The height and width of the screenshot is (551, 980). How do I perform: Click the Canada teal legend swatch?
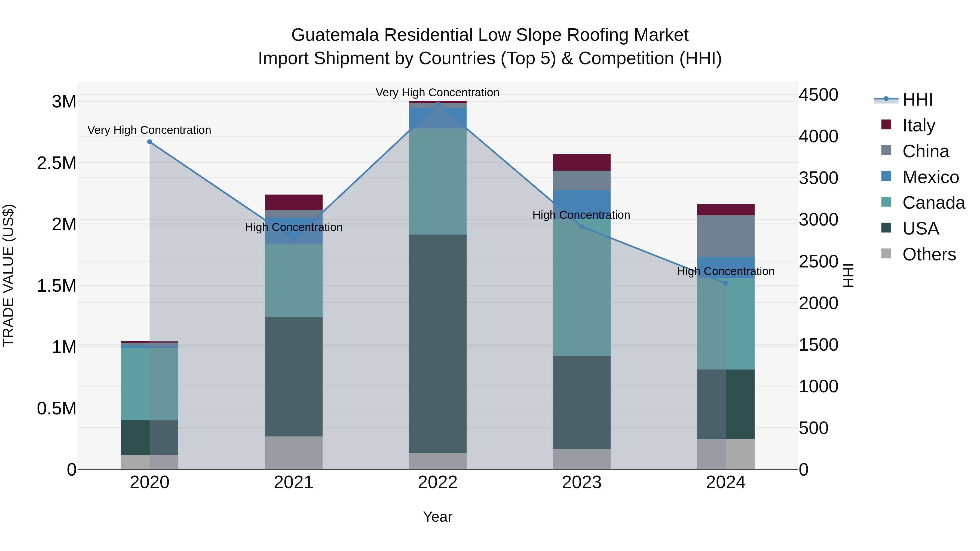coord(886,202)
